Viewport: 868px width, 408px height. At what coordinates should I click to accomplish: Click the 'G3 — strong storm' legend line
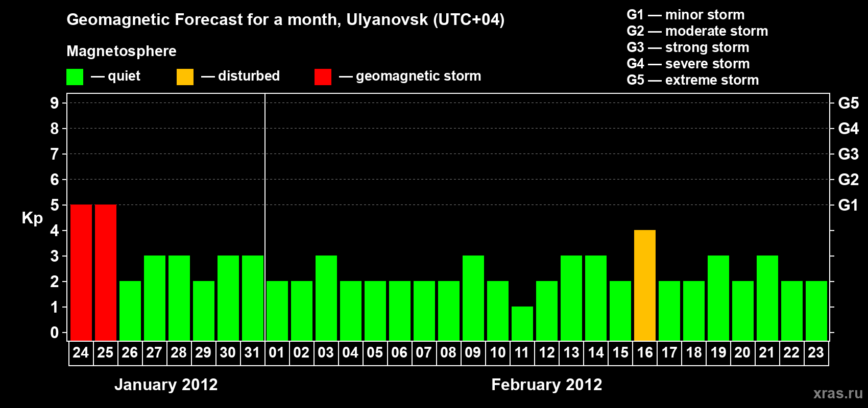click(x=688, y=47)
